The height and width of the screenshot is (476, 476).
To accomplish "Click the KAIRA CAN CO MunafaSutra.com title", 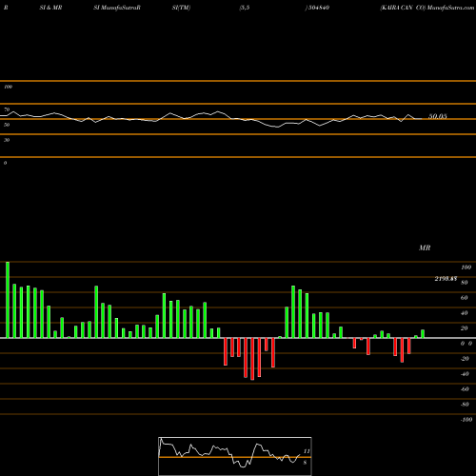I will (x=427, y=8).
